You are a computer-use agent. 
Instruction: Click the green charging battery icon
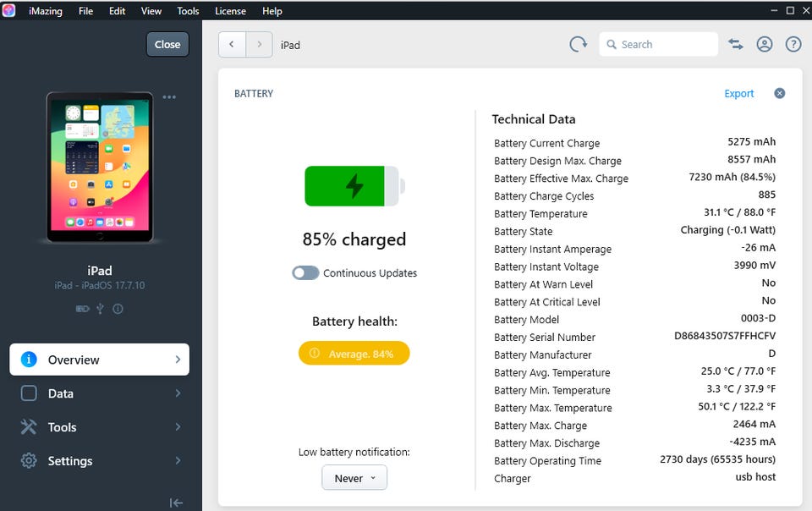click(x=354, y=186)
